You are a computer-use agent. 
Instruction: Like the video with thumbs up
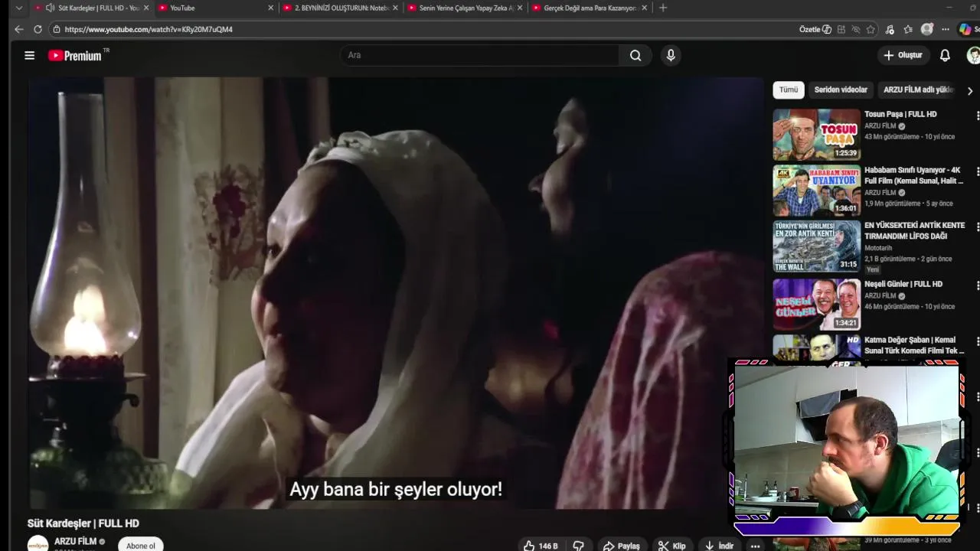pos(541,546)
